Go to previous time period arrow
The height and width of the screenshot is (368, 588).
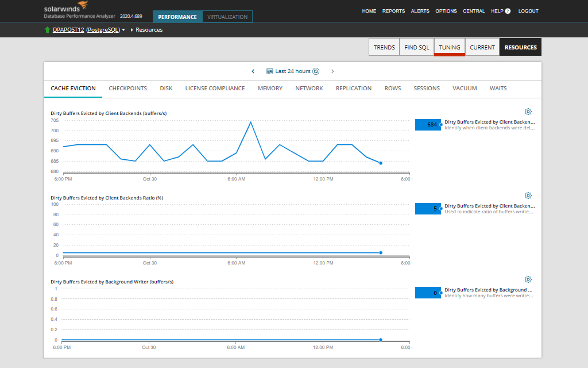coord(253,71)
